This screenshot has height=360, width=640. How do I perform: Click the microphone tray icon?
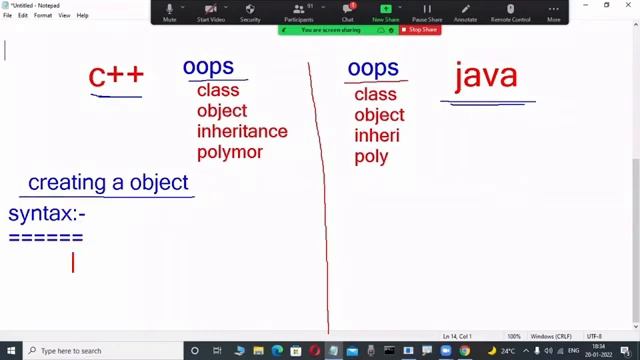click(537, 351)
